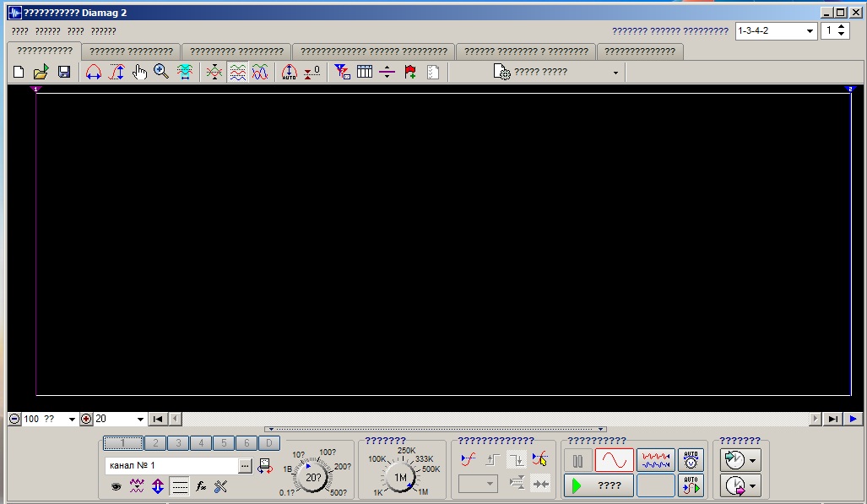Viewport: 867px width, 504px height.
Task: Switch to the third tab
Action: point(236,51)
